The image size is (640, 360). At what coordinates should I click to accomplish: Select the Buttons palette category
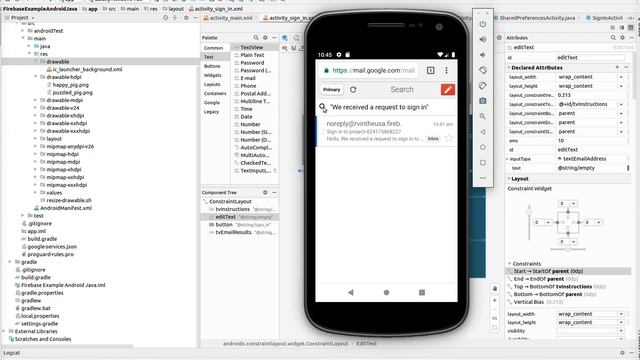212,66
